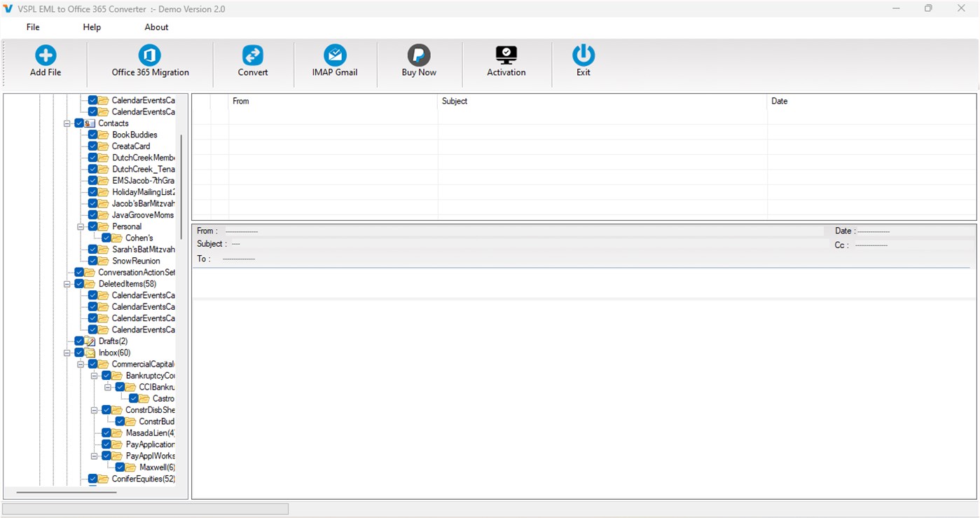Open Office 365 Migration
The width and height of the screenshot is (980, 518).
click(x=149, y=63)
